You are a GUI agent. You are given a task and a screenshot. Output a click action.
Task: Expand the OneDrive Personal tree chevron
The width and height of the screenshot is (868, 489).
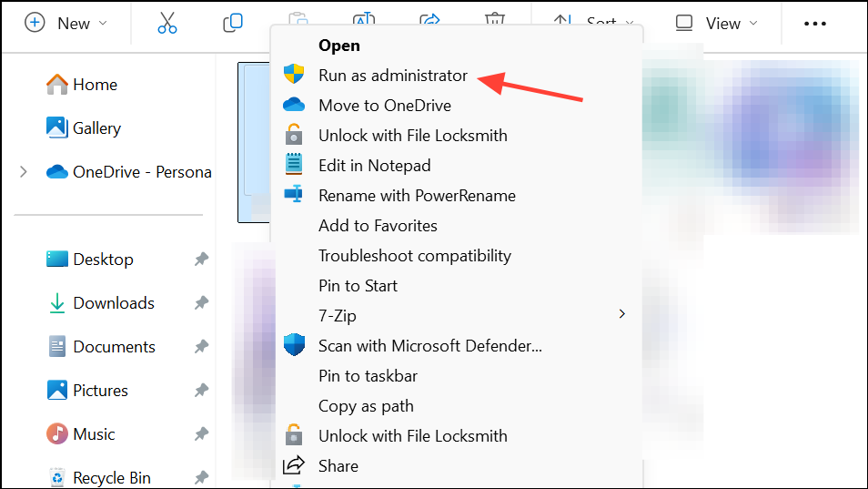(24, 172)
